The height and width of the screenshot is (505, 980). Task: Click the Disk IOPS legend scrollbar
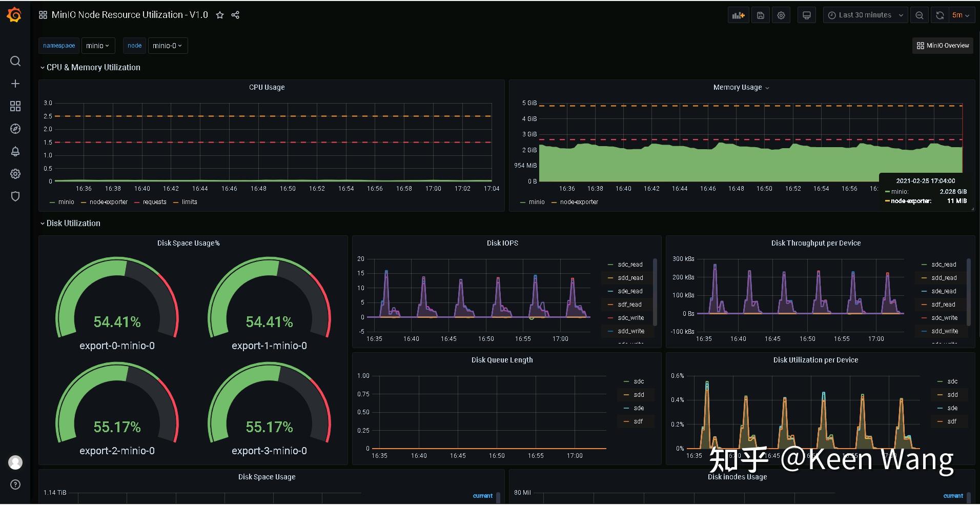click(x=655, y=292)
